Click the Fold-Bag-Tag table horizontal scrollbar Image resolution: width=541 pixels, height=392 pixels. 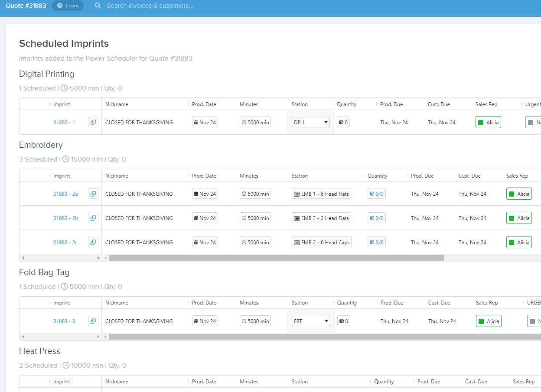325,337
